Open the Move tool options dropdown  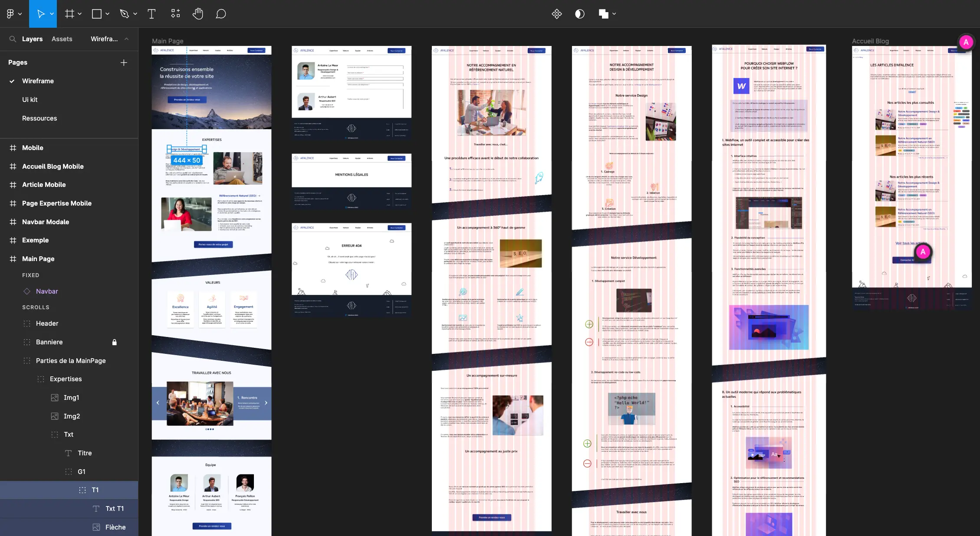pos(52,14)
